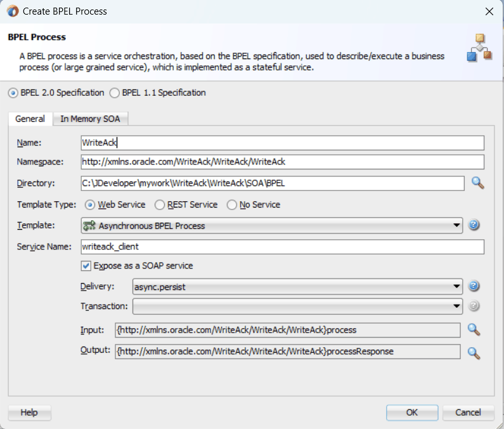This screenshot has height=429, width=504.
Task: Click the Transaction help icon
Action: (474, 306)
